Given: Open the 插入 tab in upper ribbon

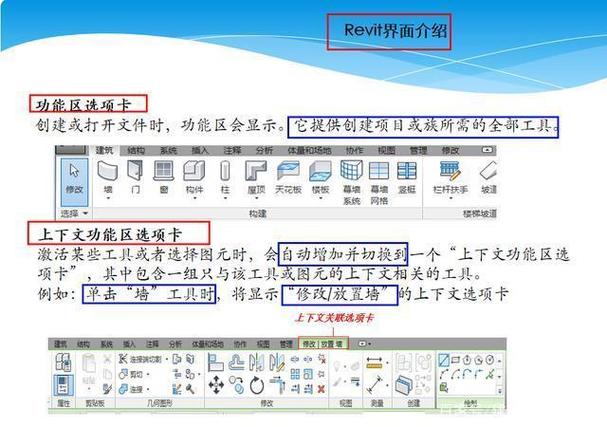Looking at the screenshot, I should point(200,151).
